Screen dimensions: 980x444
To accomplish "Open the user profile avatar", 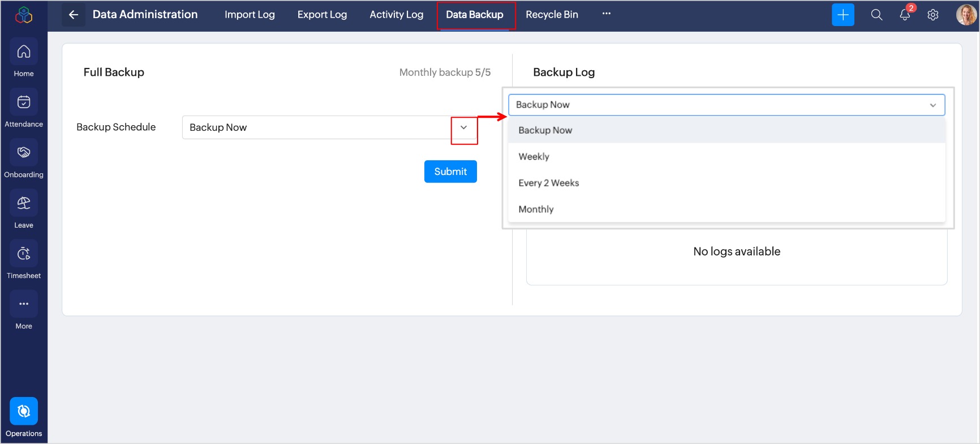I will click(x=965, y=15).
